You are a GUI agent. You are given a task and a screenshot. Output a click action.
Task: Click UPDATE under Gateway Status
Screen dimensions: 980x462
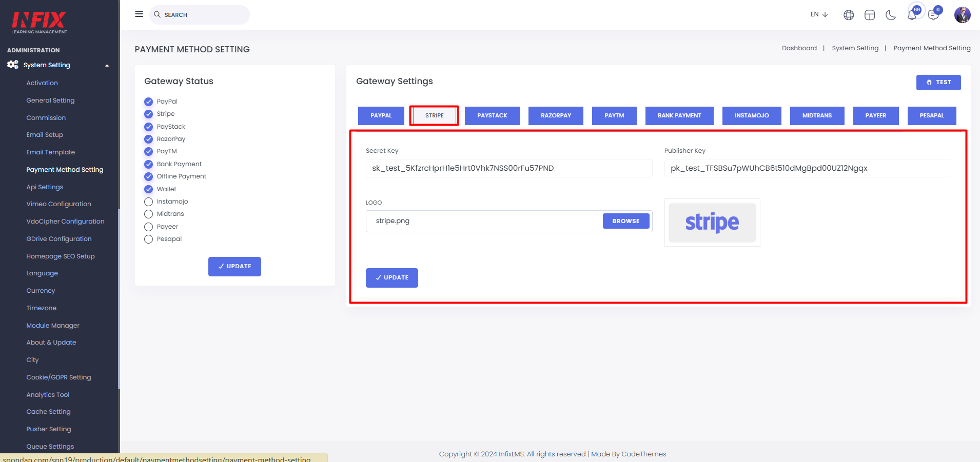[x=234, y=266]
